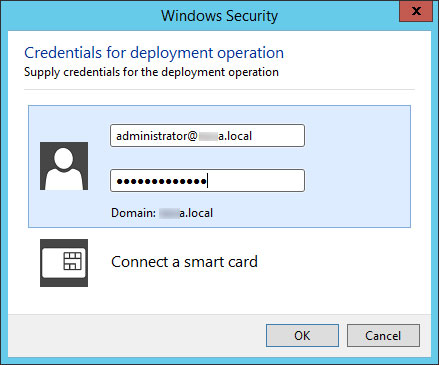
Task: Close the Windows Security dialog
Action: [x=416, y=11]
